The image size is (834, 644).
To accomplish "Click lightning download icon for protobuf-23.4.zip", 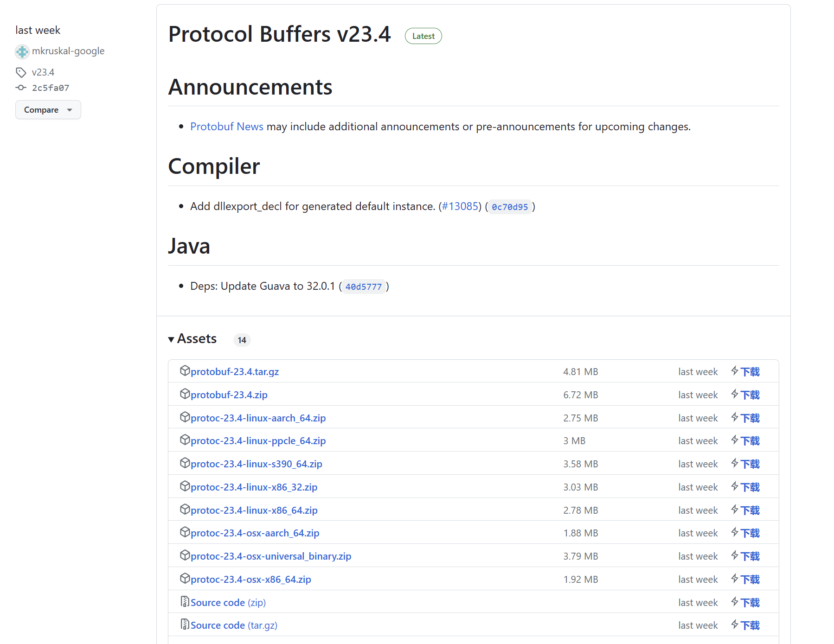I will click(735, 395).
